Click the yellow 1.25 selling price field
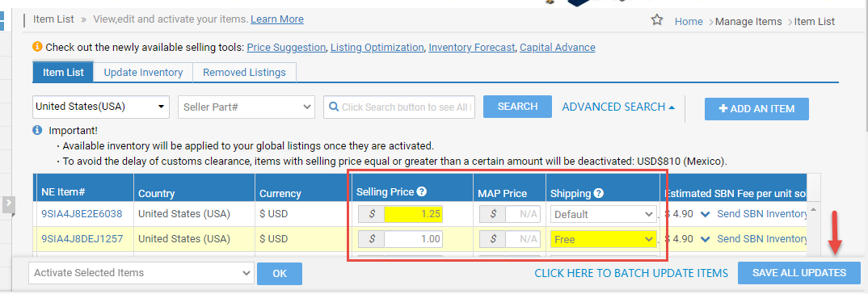 tap(414, 214)
